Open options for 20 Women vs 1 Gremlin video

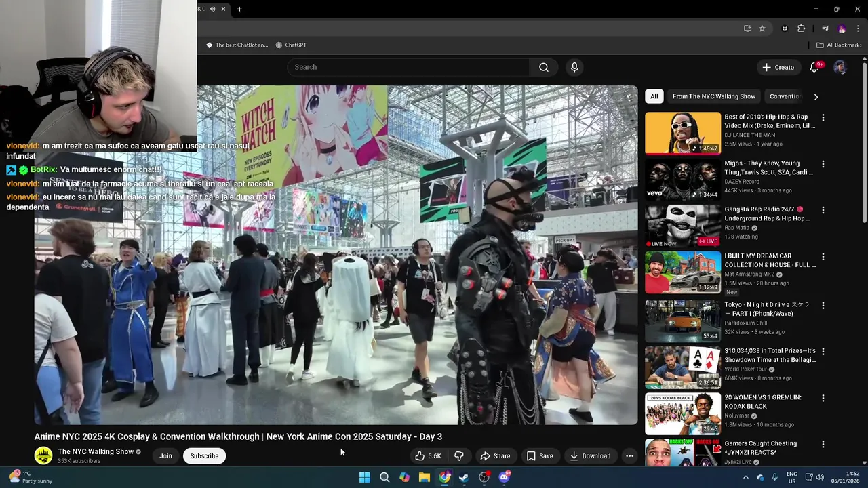pos(823,398)
